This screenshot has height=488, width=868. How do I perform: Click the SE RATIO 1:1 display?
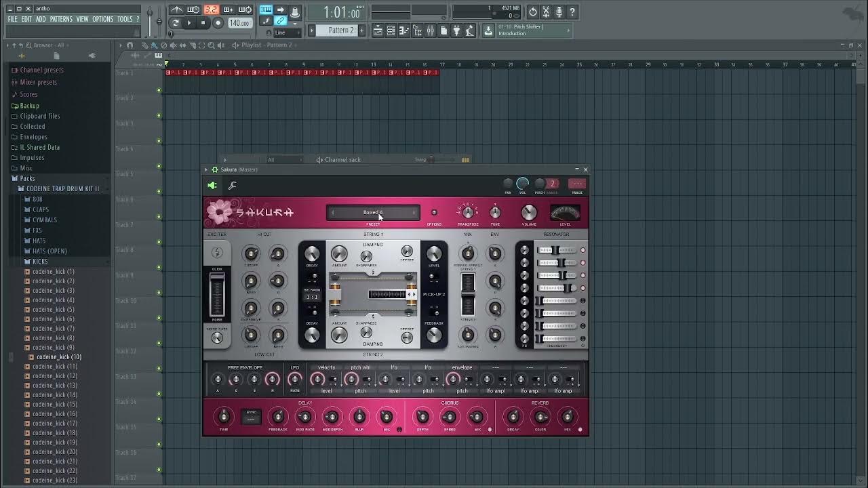(x=312, y=297)
